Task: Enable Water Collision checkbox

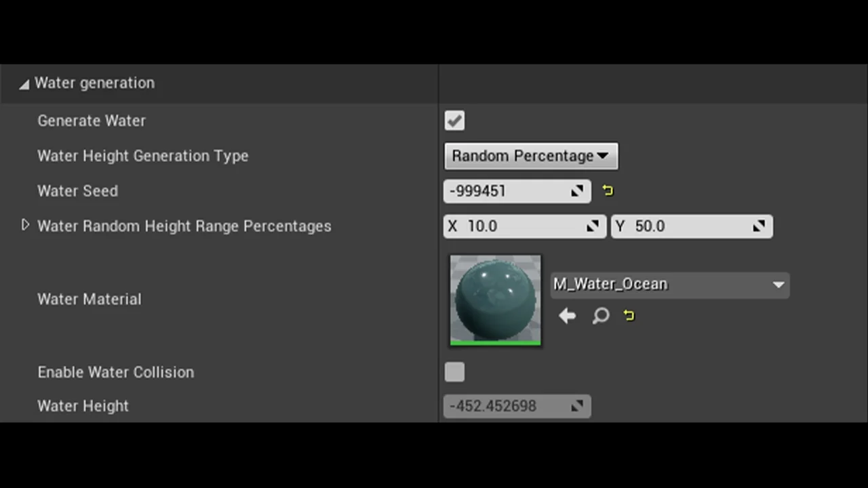Action: pos(454,372)
